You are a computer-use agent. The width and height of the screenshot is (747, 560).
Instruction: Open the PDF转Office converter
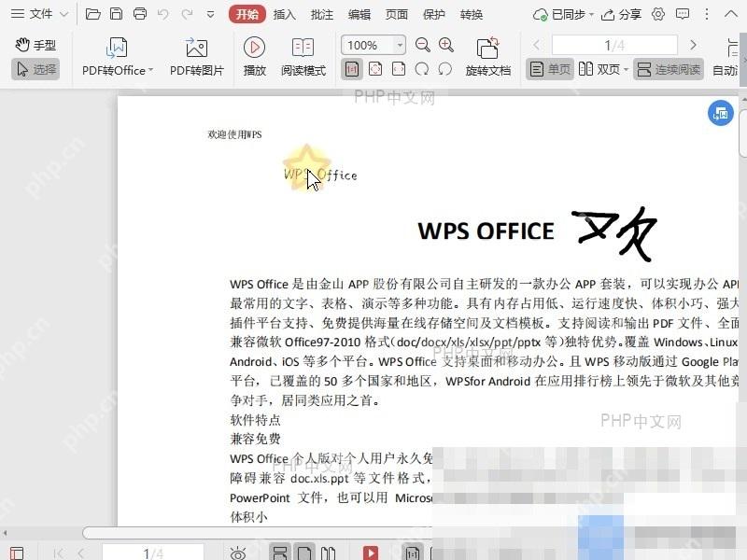pyautogui.click(x=118, y=57)
